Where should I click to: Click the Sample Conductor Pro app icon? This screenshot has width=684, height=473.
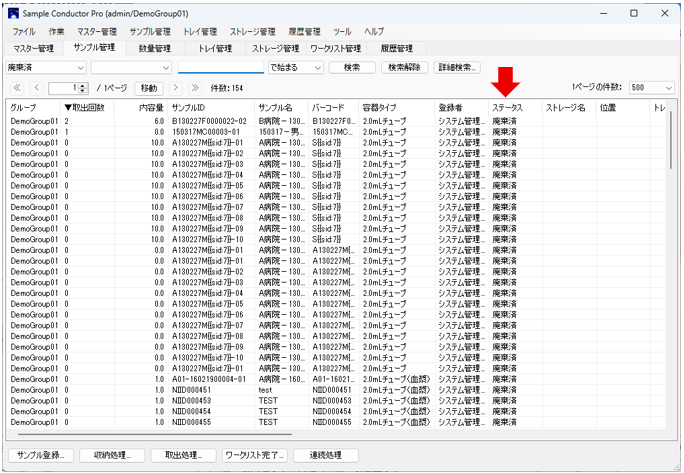click(x=12, y=14)
